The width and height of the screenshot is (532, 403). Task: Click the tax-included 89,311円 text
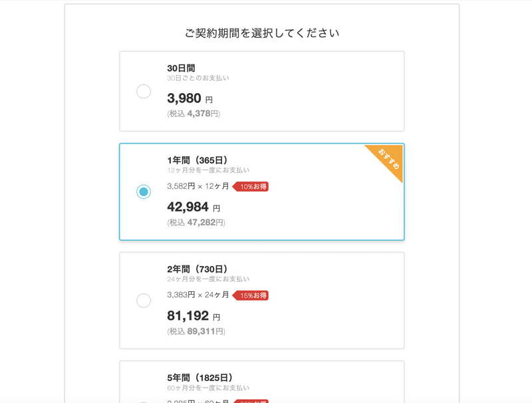(x=196, y=331)
